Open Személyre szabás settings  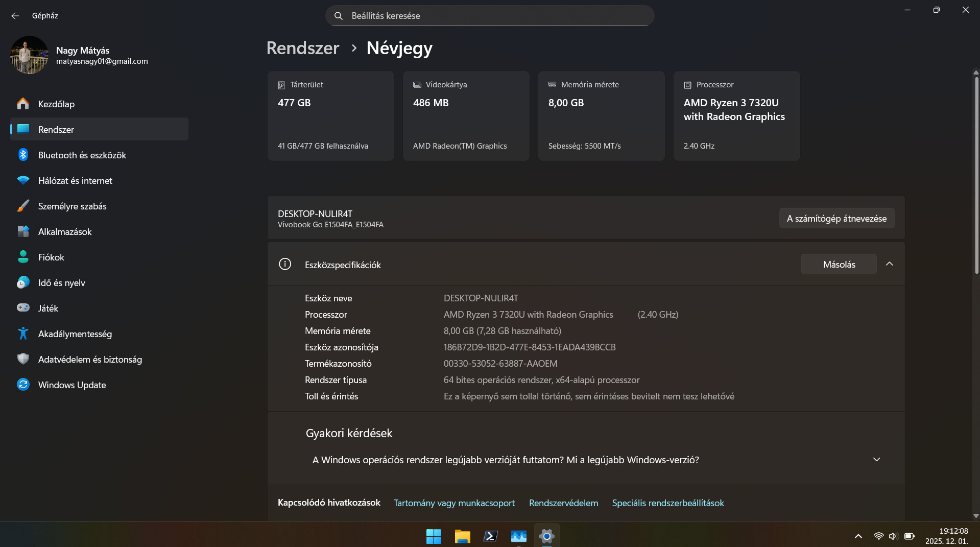tap(99, 206)
